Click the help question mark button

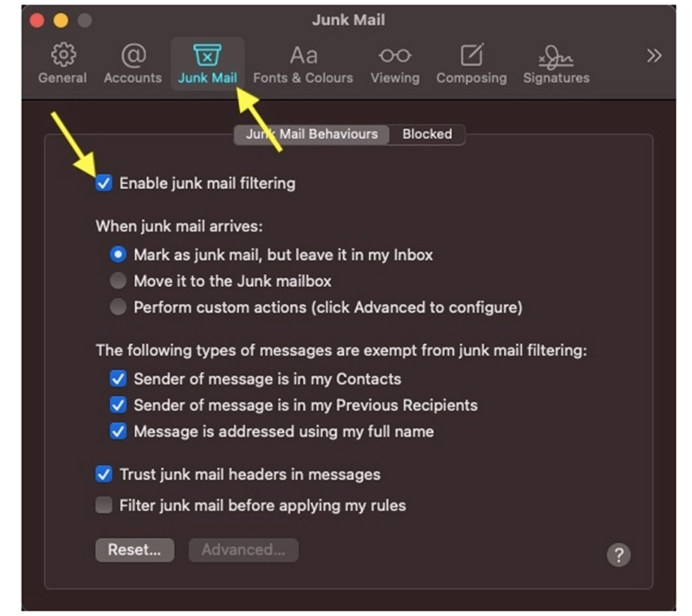[618, 554]
